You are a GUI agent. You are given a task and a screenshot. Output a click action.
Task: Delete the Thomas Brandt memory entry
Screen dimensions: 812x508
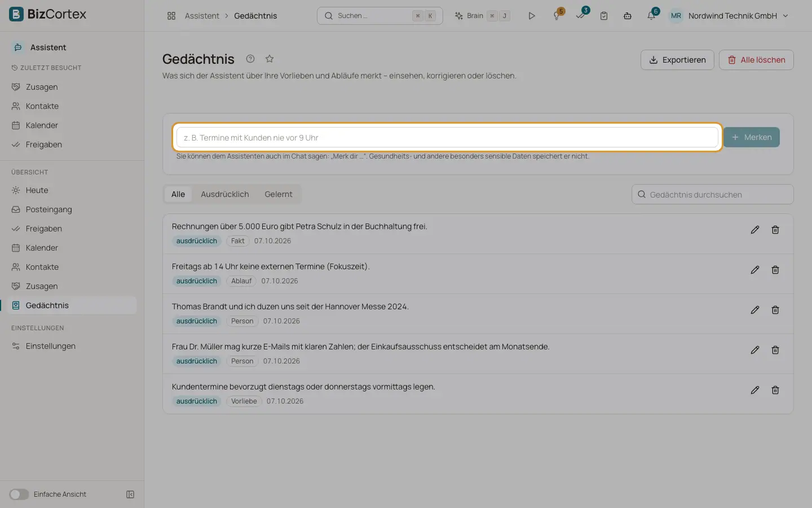tap(775, 310)
